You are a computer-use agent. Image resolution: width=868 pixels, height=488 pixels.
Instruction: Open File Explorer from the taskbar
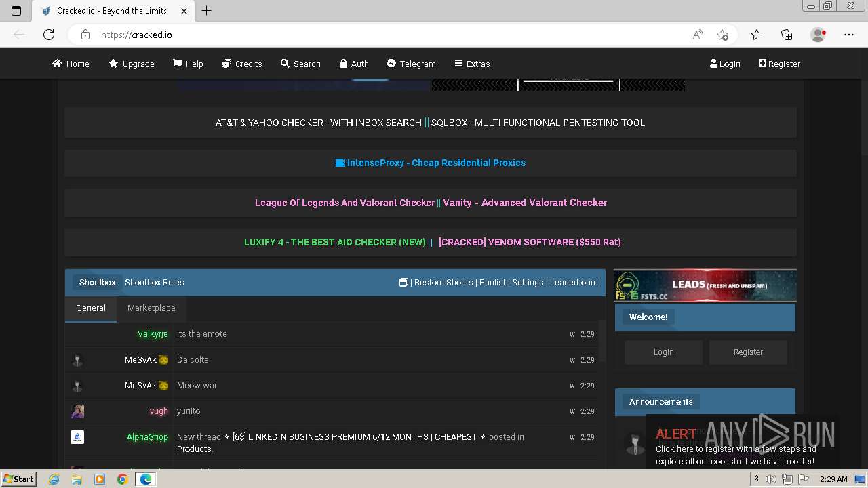(x=77, y=479)
